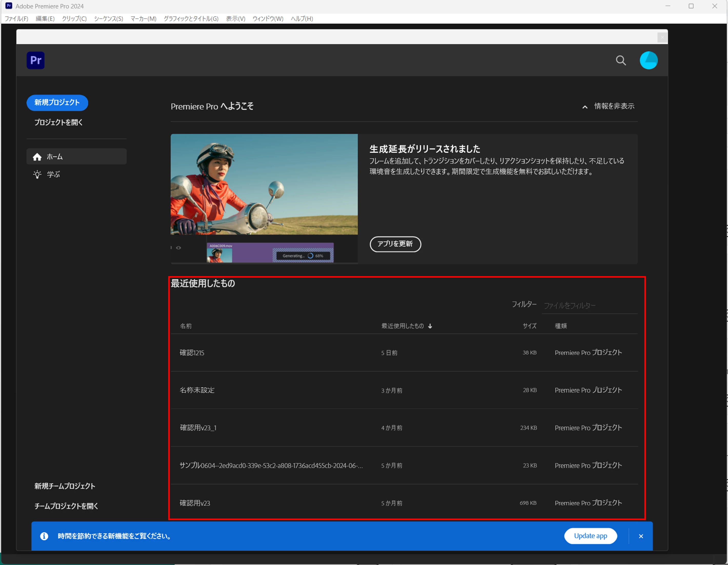Open the ファイル(F) menu

coord(16,19)
